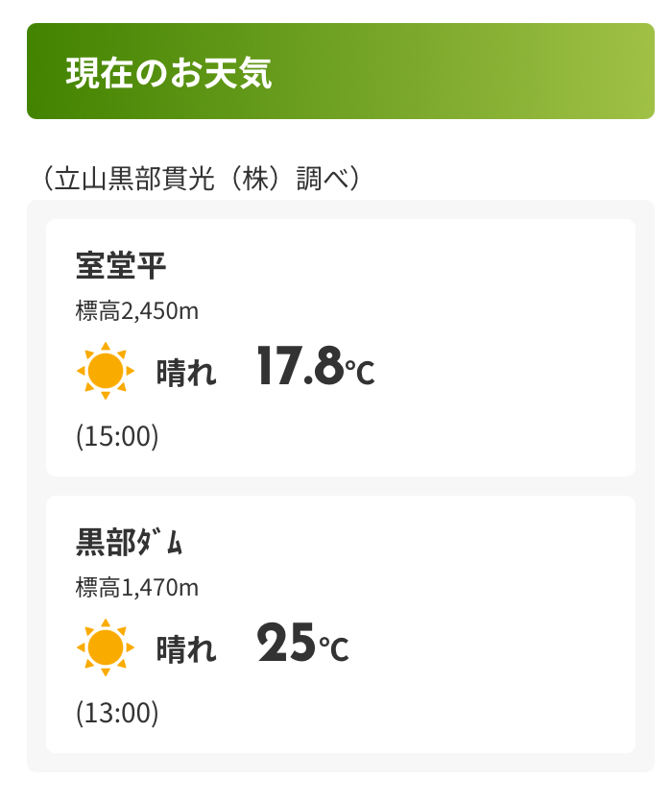Screen dimensions: 672x805
Task: Open the 黒部ダム location heading
Action: (130, 543)
